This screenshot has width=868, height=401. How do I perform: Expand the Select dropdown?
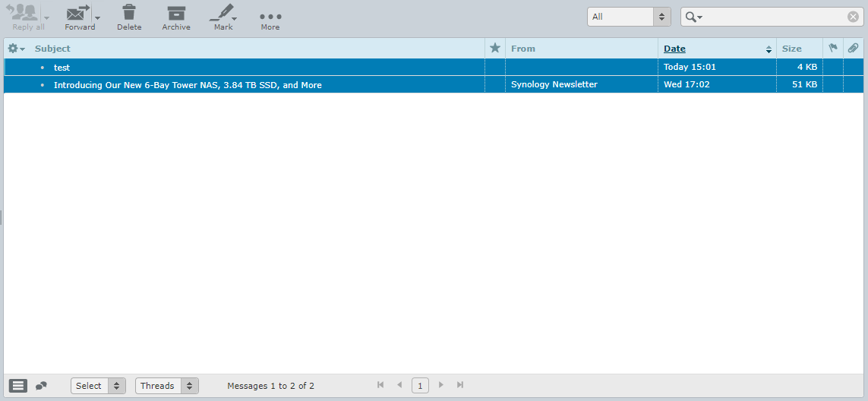tap(98, 386)
